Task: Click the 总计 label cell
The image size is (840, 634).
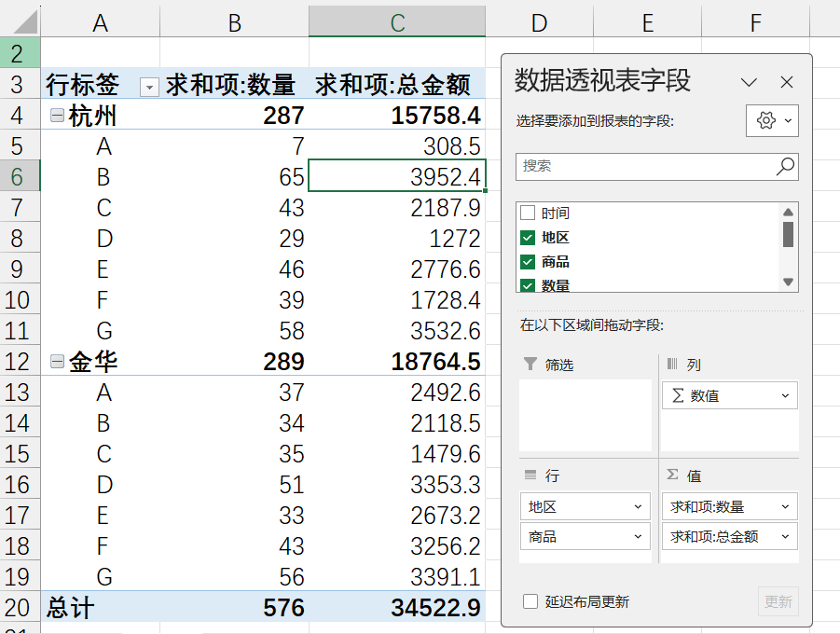Action: click(100, 608)
